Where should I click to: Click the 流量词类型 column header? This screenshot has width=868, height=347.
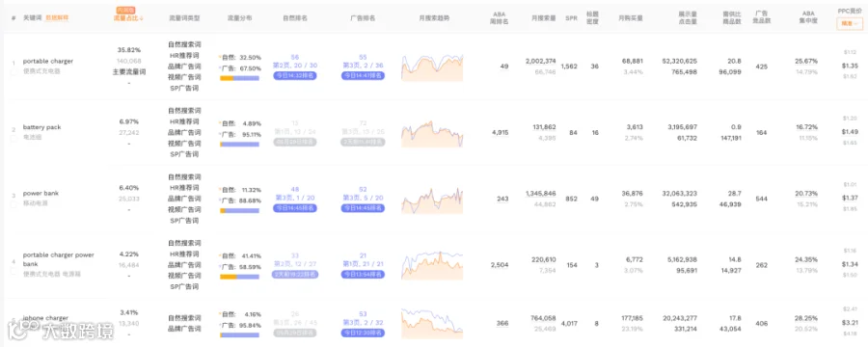[184, 18]
